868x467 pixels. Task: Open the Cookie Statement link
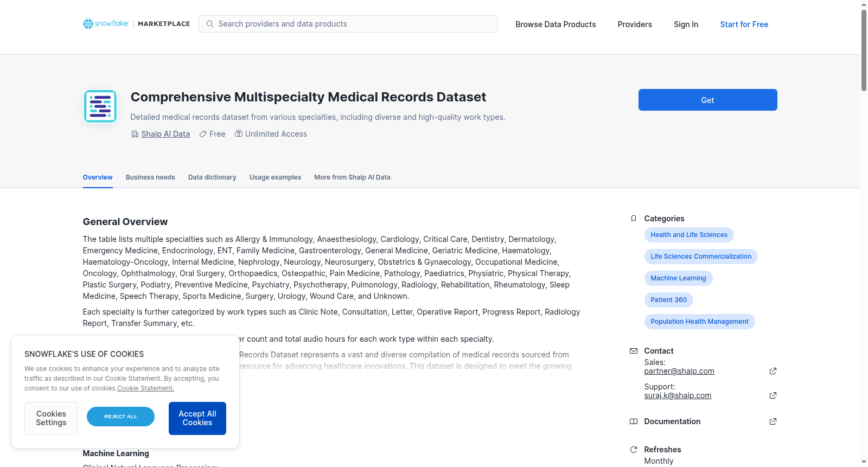pos(145,388)
